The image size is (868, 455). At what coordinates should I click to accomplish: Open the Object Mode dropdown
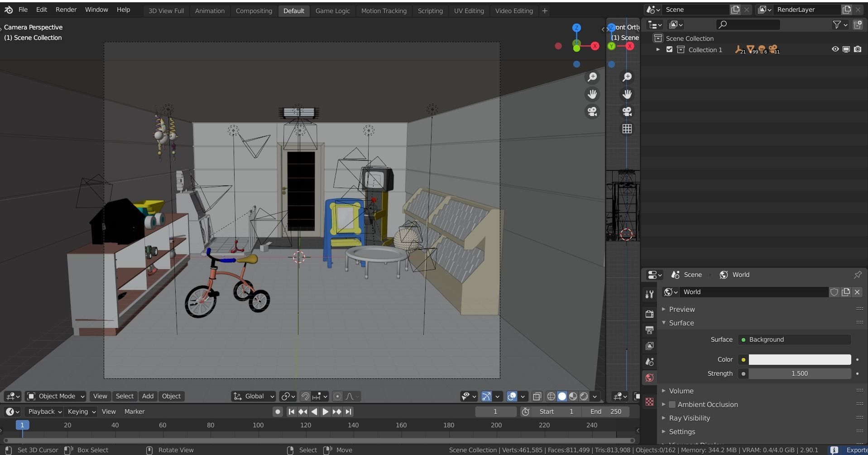(x=56, y=396)
